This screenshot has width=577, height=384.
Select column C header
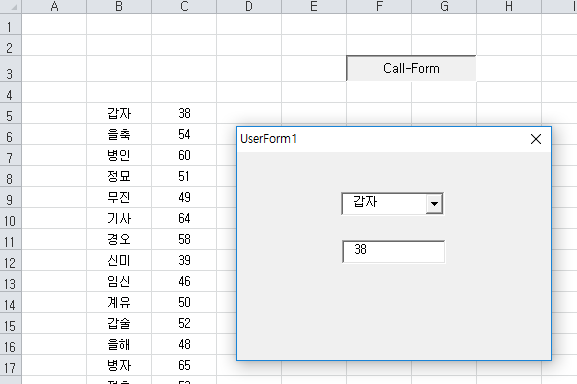[x=184, y=6]
